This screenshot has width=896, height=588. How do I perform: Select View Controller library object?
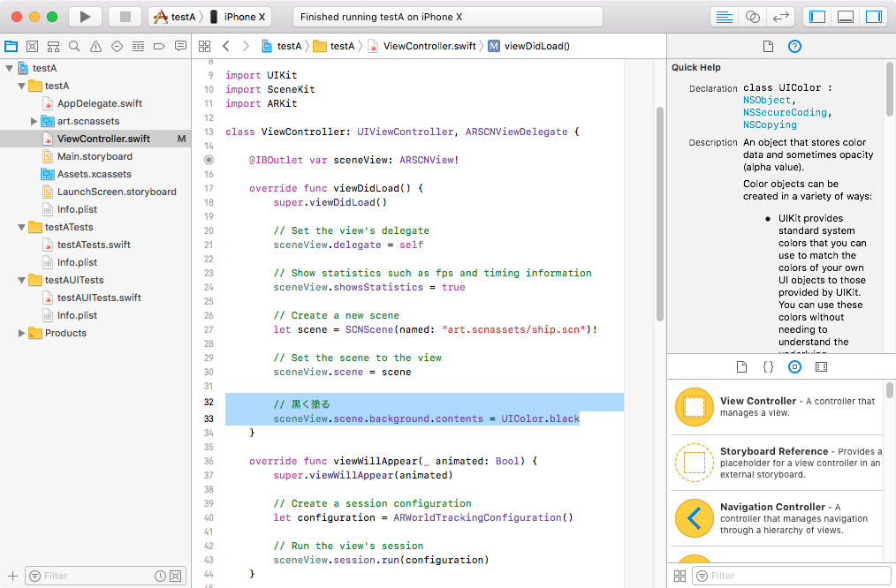(x=778, y=407)
